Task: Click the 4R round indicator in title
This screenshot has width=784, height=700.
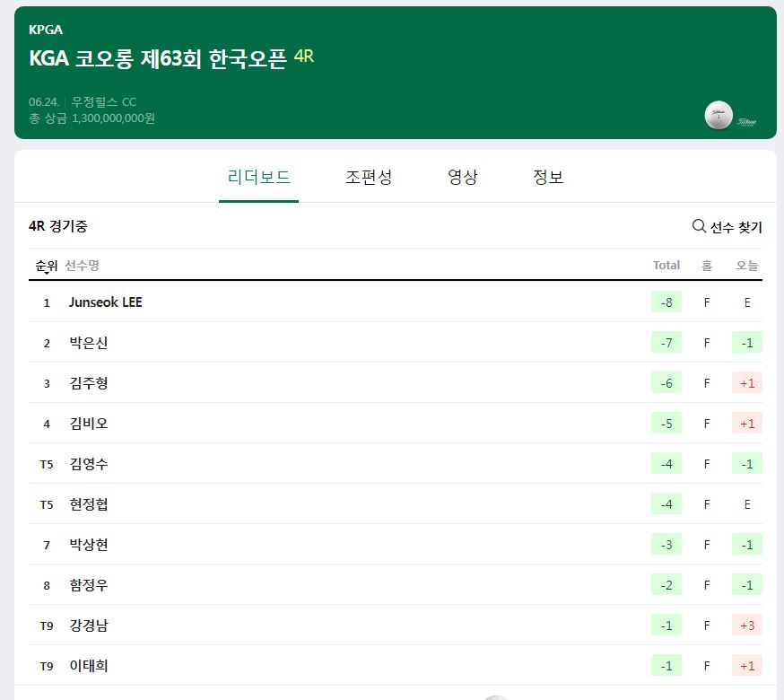Action: click(x=303, y=56)
